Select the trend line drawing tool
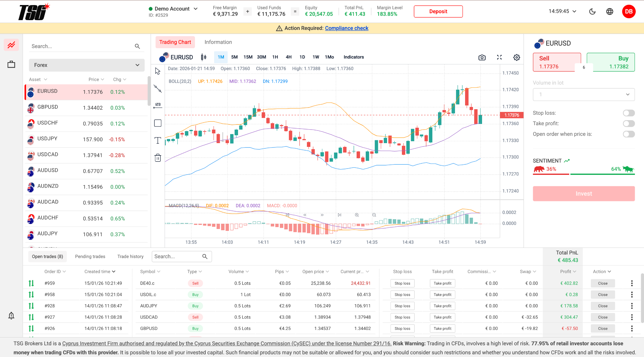Viewport: 644px width, 357px height. [158, 89]
